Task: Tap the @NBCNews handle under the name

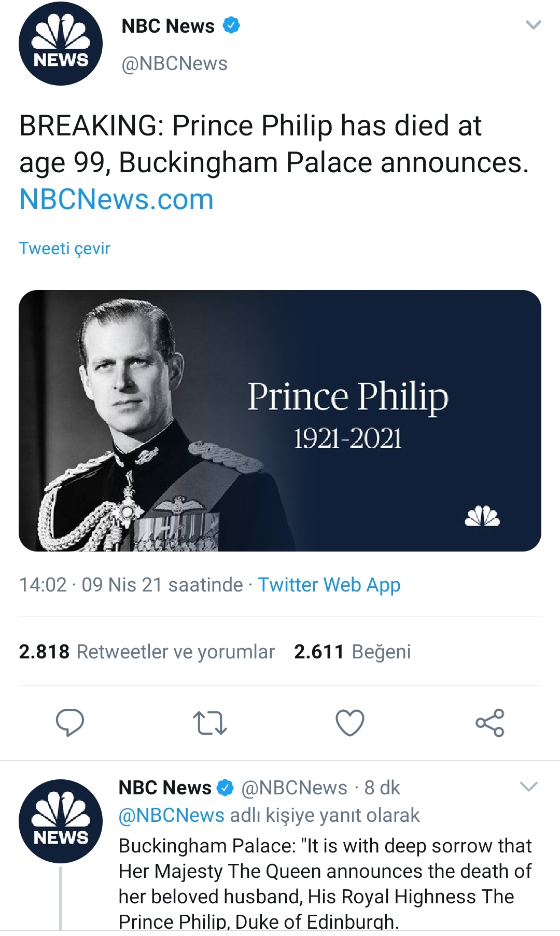Action: coord(174,63)
